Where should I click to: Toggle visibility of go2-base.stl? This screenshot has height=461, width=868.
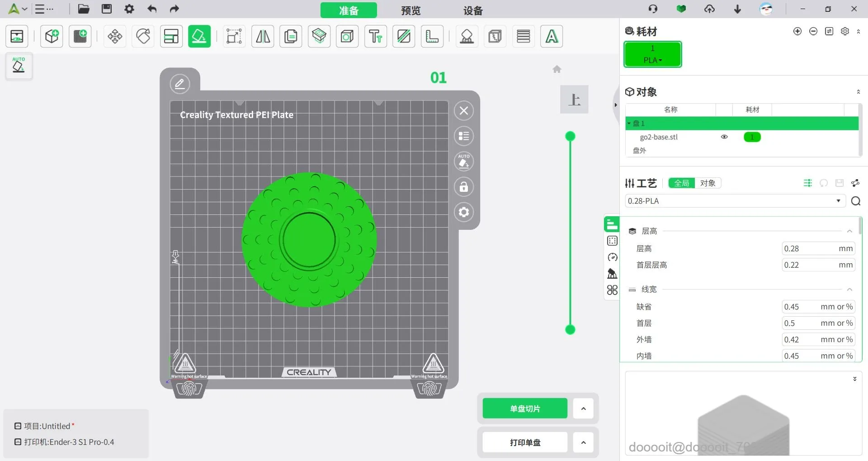725,137
